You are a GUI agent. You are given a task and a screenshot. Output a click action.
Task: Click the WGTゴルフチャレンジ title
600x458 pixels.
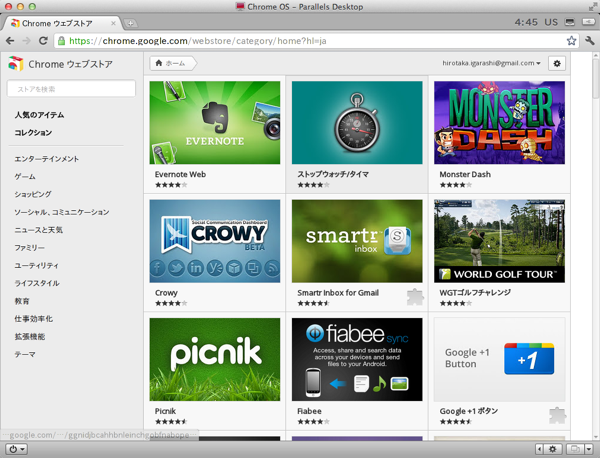click(475, 293)
